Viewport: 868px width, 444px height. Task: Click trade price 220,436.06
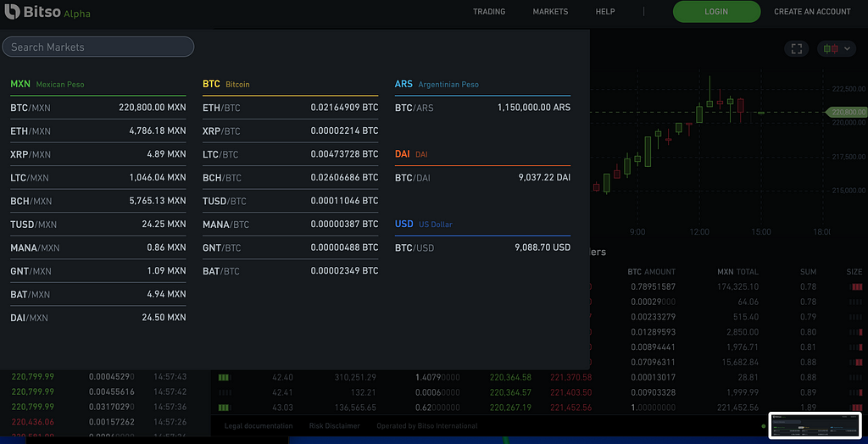(x=33, y=422)
